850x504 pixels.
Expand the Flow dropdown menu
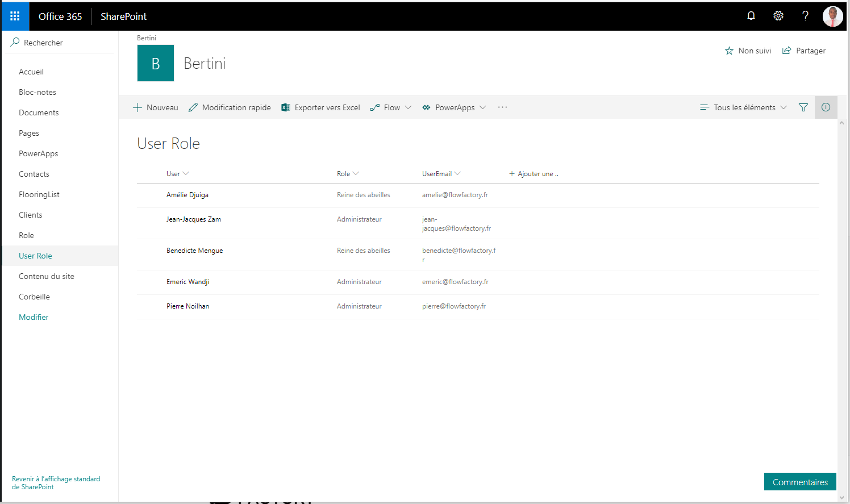(x=391, y=107)
